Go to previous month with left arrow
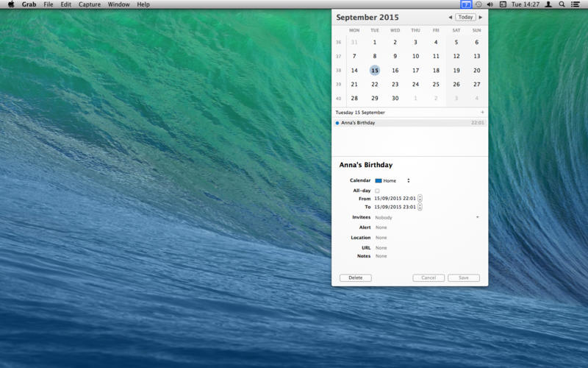The height and width of the screenshot is (368, 588). pos(451,17)
